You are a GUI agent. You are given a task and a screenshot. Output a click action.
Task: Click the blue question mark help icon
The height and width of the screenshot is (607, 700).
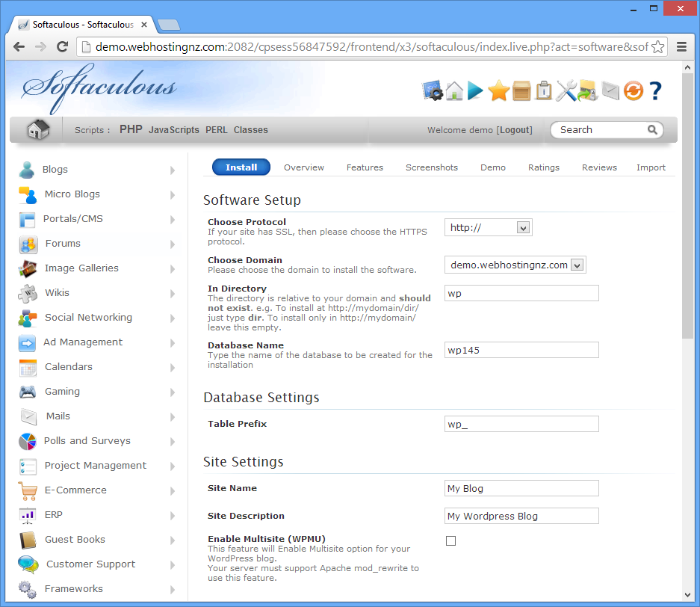[655, 91]
